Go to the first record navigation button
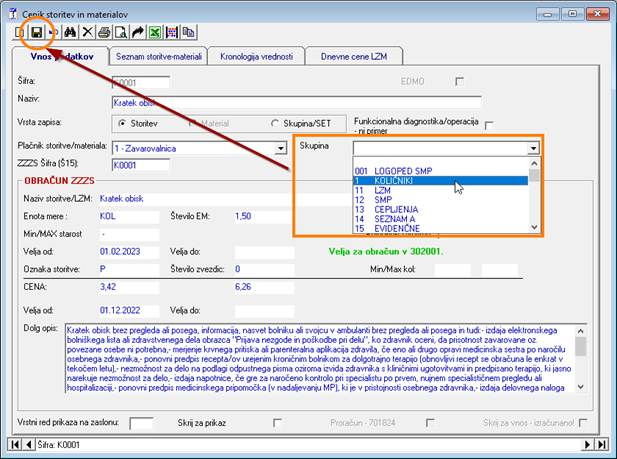 [16, 443]
